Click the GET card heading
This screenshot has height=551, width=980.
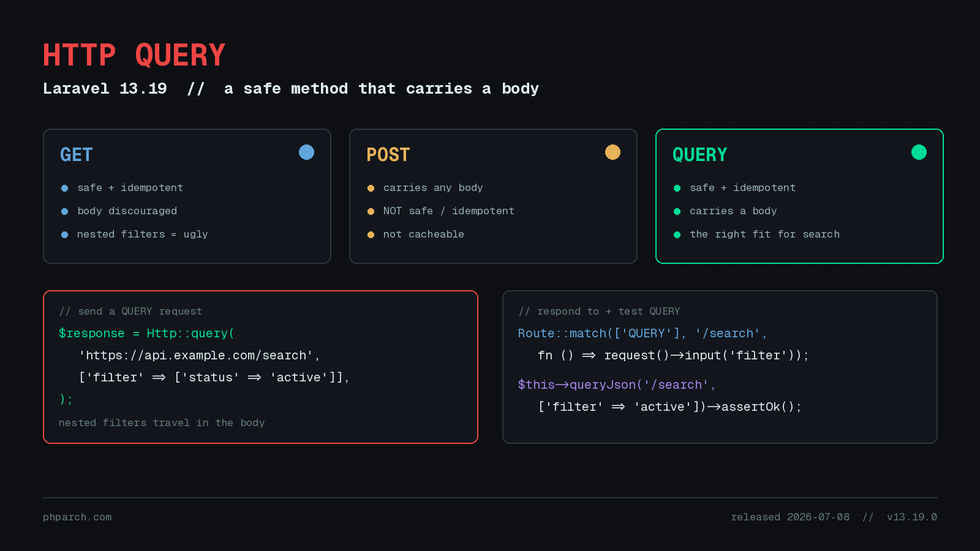[x=76, y=155]
